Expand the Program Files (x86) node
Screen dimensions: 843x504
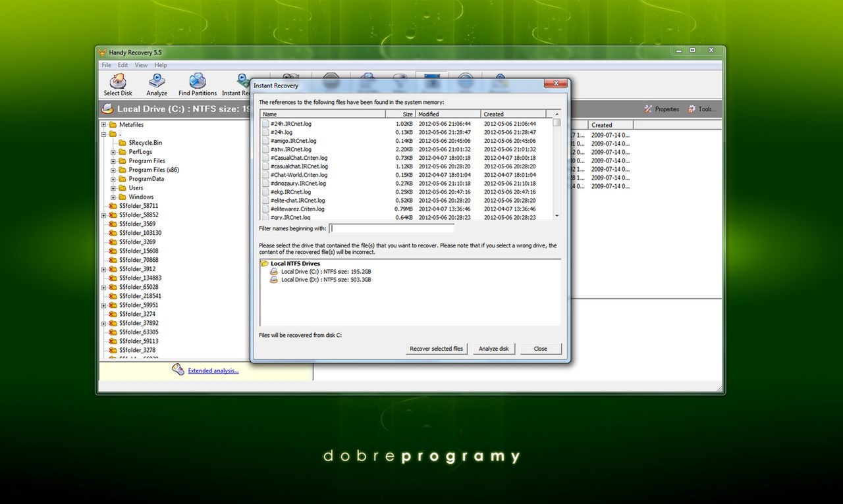pos(113,170)
